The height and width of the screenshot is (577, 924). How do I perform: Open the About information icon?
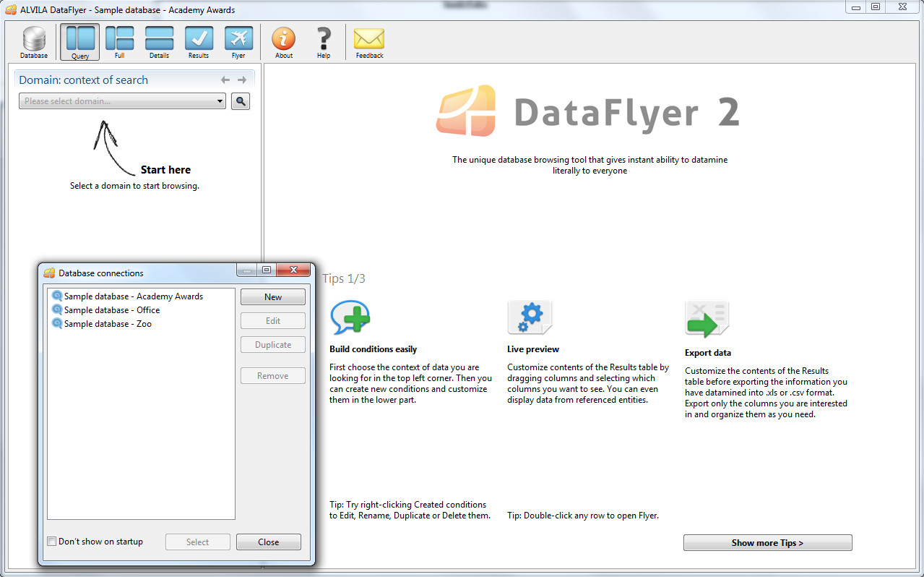pyautogui.click(x=284, y=43)
